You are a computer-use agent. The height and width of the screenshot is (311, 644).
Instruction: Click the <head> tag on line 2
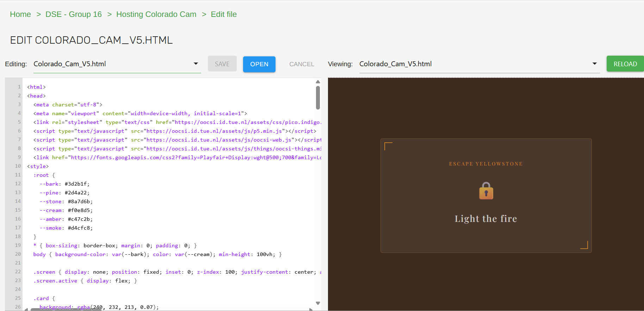pyautogui.click(x=36, y=96)
